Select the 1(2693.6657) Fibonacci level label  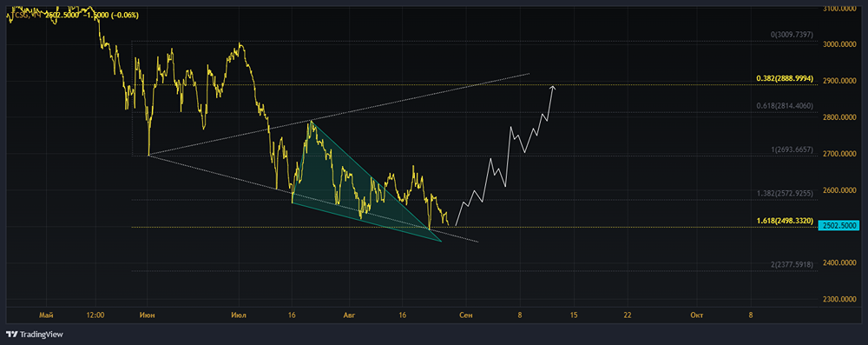pyautogui.click(x=792, y=149)
